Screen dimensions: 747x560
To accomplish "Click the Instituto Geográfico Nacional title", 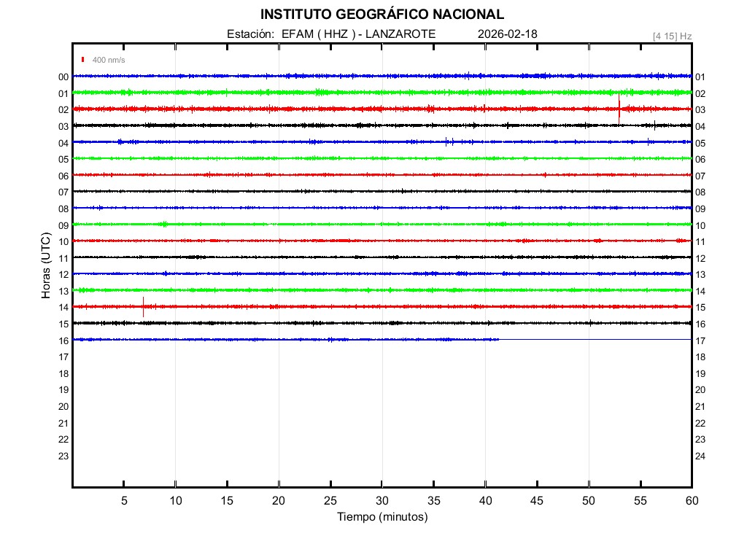I will [382, 15].
